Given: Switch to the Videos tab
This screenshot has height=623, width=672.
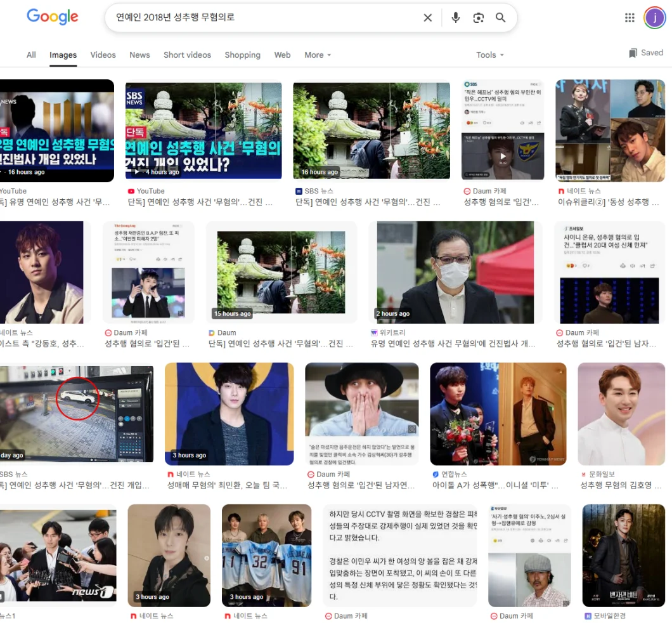Looking at the screenshot, I should 103,55.
